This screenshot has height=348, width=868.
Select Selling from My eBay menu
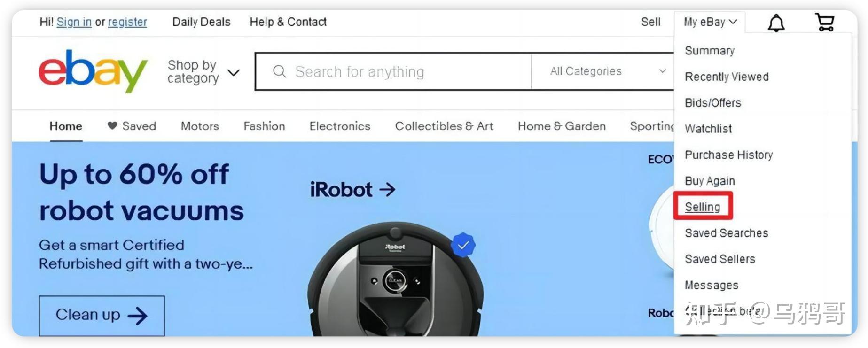[702, 207]
